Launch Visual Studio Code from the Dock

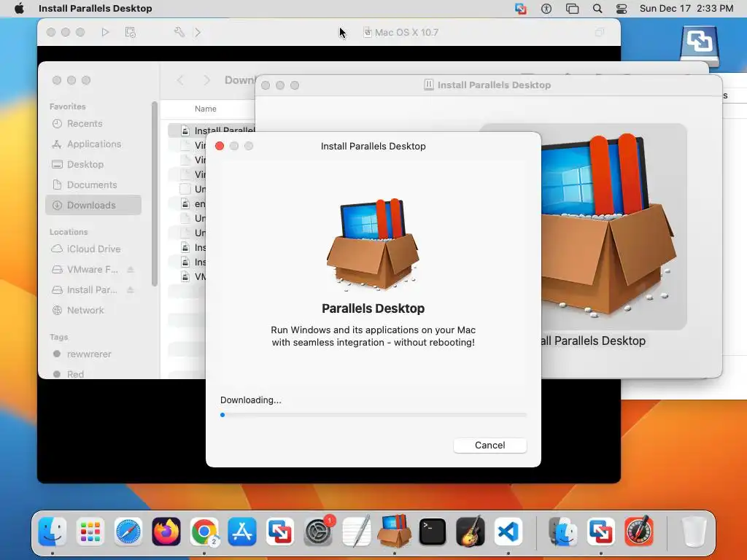tap(508, 532)
